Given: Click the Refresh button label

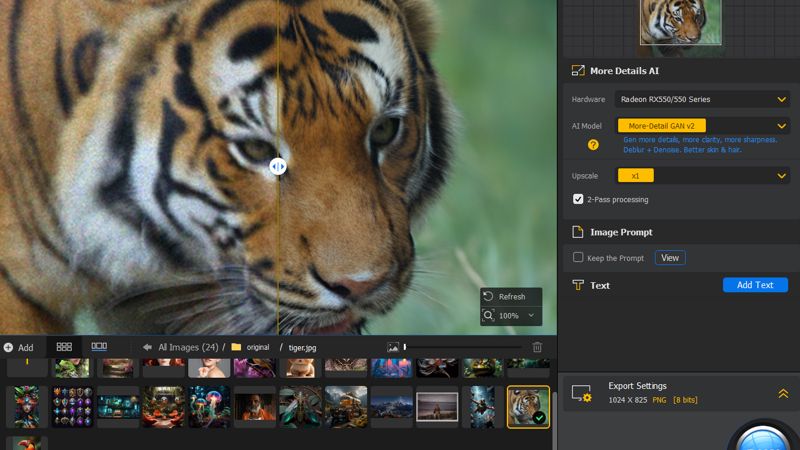Looking at the screenshot, I should click(512, 297).
